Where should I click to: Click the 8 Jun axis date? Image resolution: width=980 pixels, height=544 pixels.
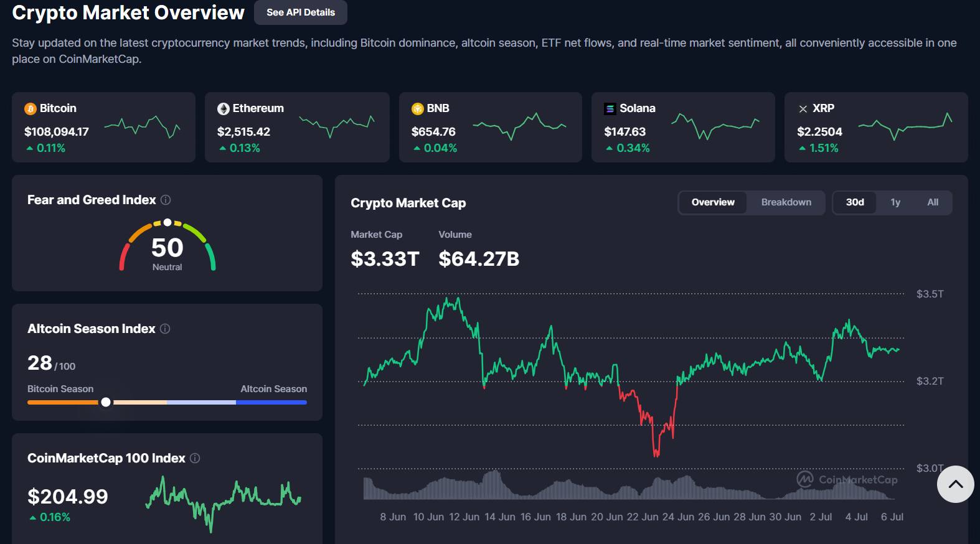pyautogui.click(x=393, y=517)
